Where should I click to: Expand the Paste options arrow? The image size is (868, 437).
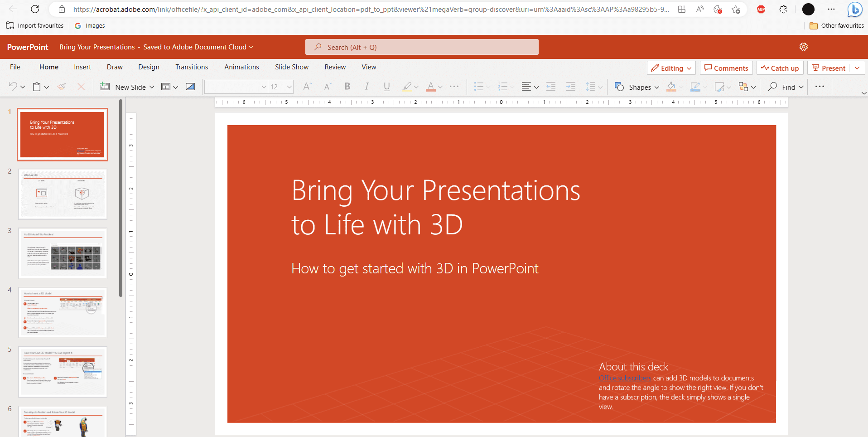click(47, 87)
